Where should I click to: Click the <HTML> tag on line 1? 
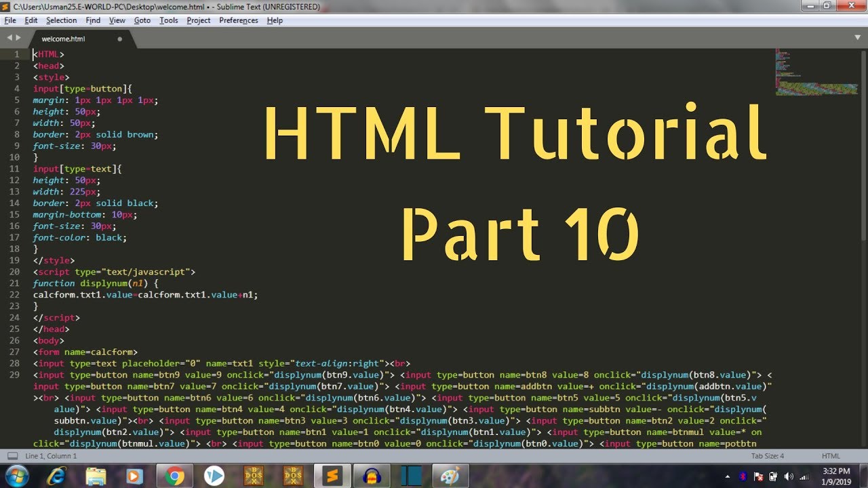click(49, 54)
